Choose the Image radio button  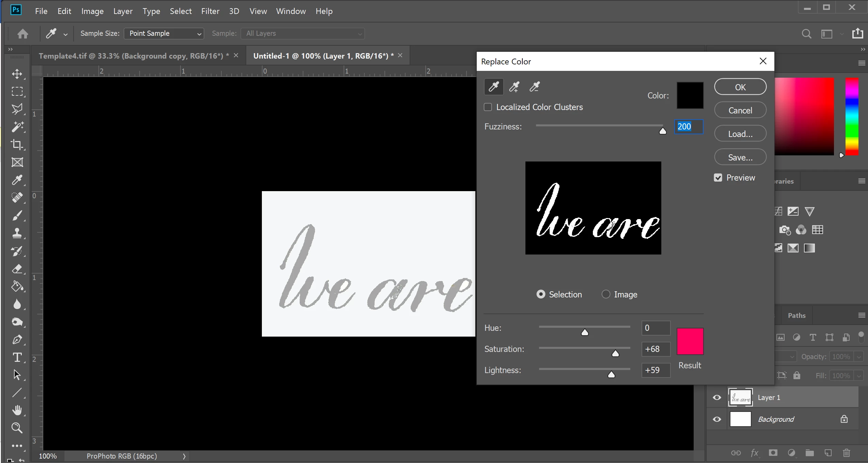point(606,294)
